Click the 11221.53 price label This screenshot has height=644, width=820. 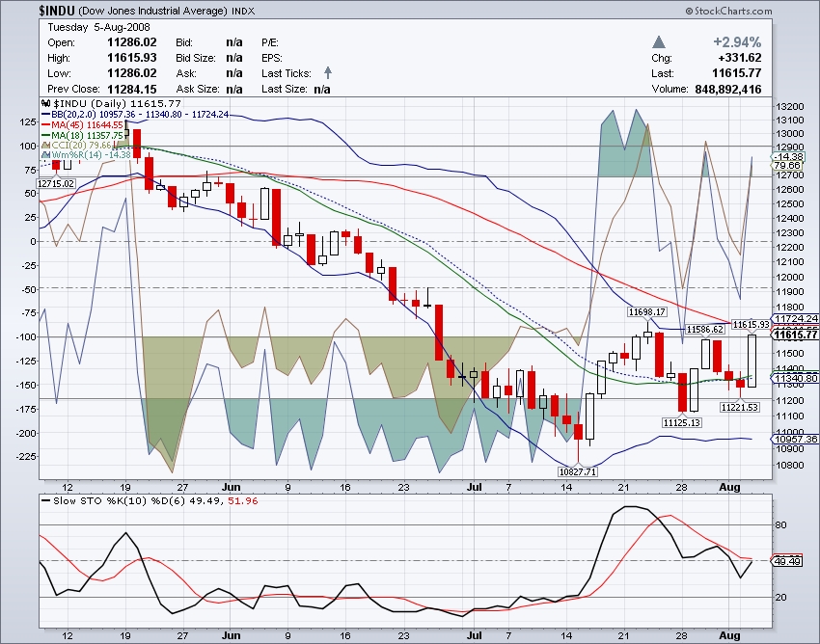740,407
